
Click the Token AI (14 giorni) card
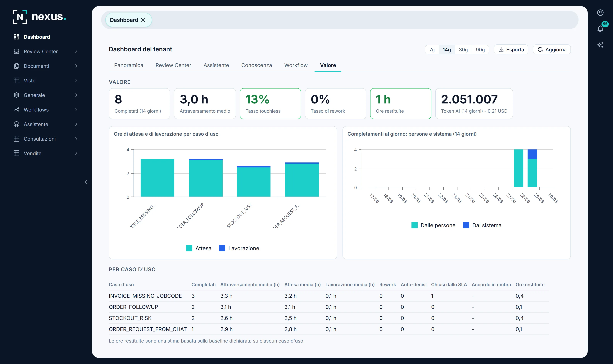(x=474, y=103)
